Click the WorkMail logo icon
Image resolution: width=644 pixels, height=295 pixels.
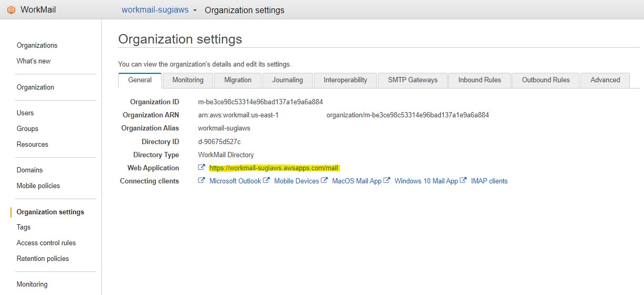coord(11,10)
